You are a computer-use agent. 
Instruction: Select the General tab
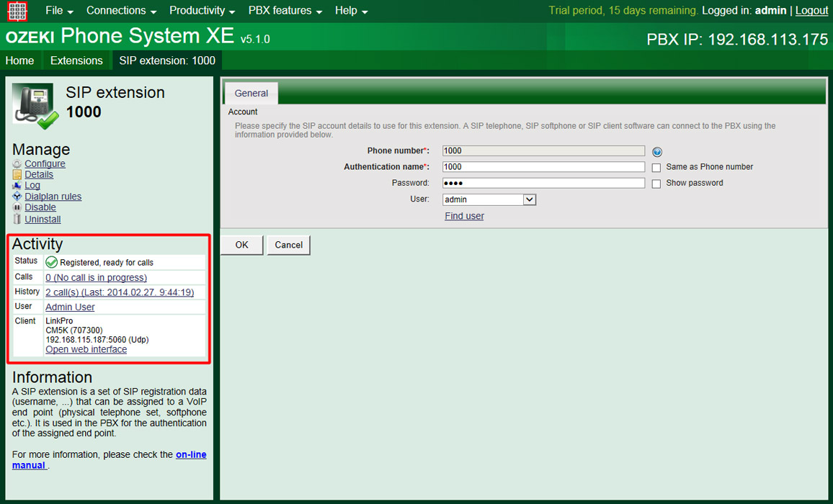[251, 93]
